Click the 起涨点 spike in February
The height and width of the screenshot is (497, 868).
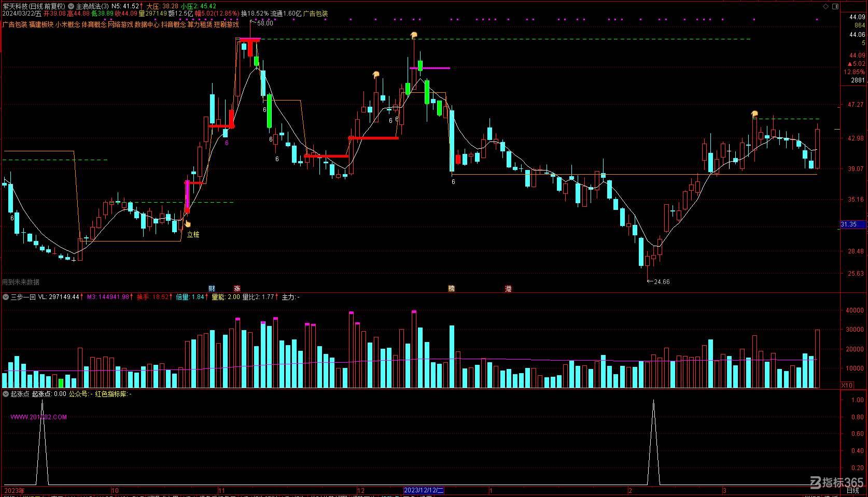pyautogui.click(x=653, y=442)
